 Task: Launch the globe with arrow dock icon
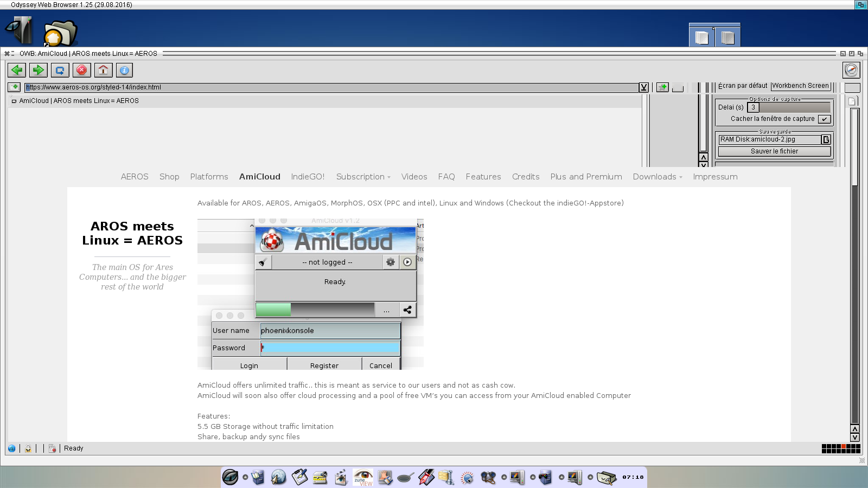coord(278,477)
